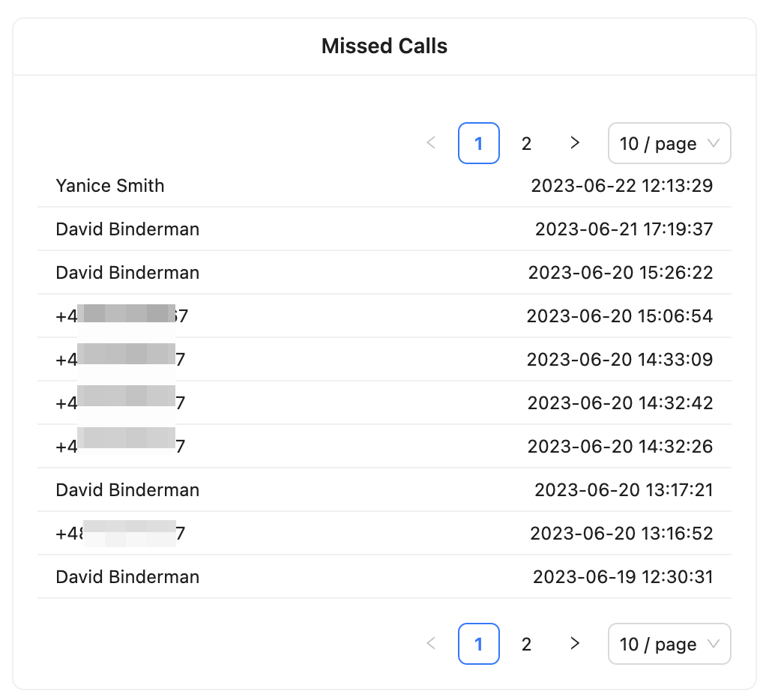The image size is (766, 700).
Task: Click next page arrow in bottom pagination
Action: [575, 644]
